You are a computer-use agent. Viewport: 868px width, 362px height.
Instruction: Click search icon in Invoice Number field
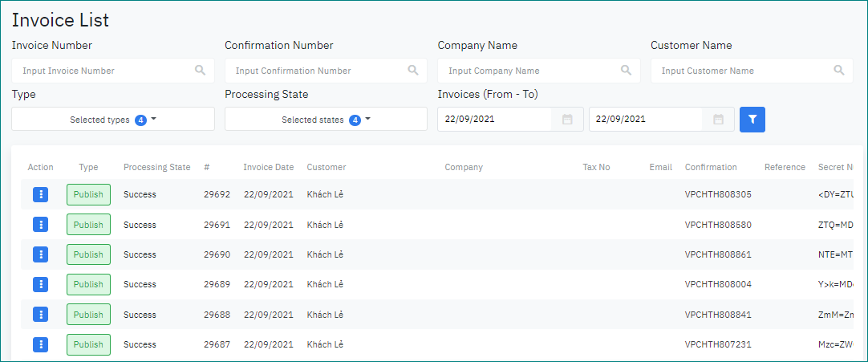click(x=200, y=71)
